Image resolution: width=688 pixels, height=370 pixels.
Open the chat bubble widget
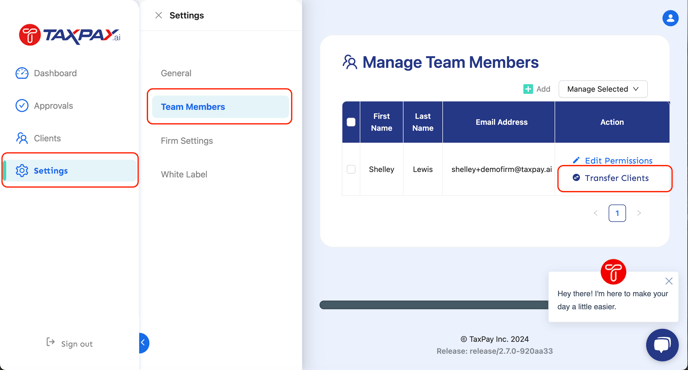(662, 345)
